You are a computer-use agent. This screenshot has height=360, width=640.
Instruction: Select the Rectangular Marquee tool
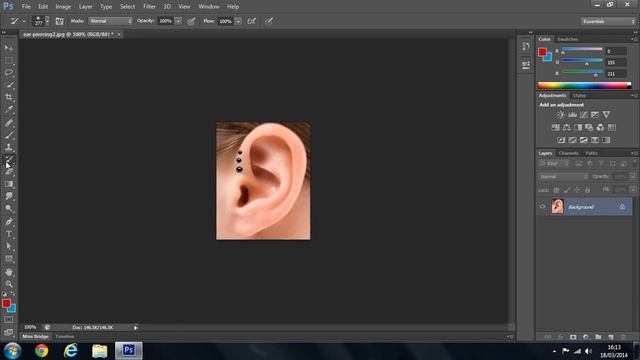[x=9, y=60]
